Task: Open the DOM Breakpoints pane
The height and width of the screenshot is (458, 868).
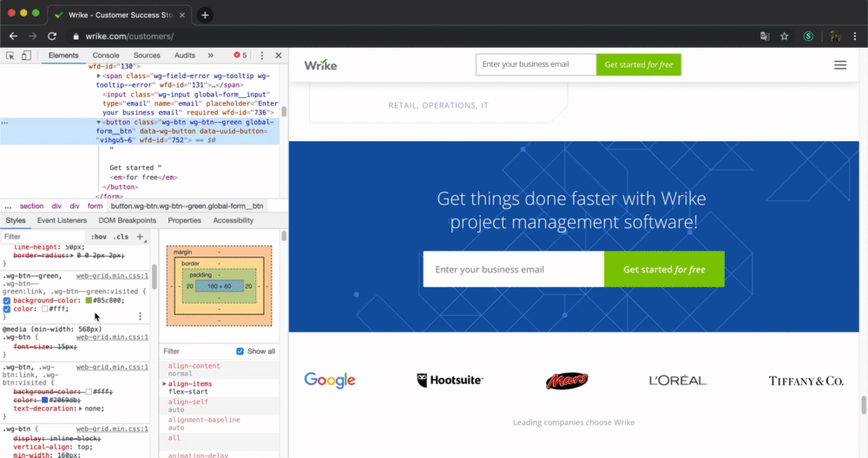Action: pyautogui.click(x=128, y=220)
